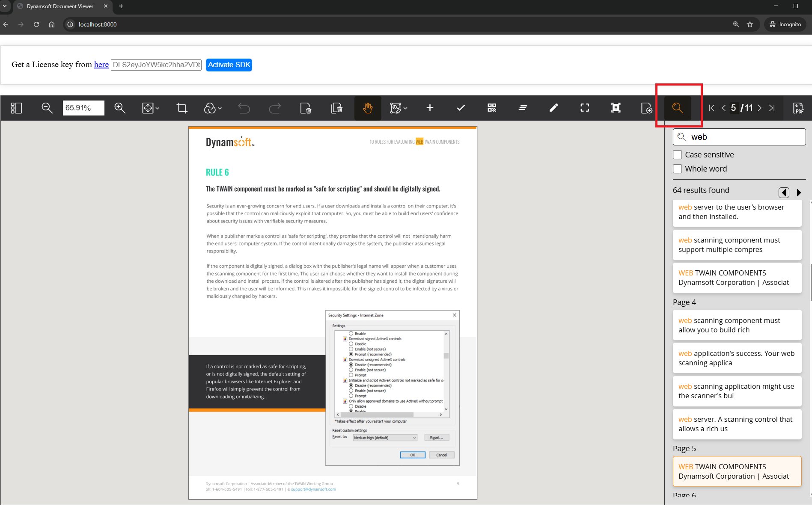812x518 pixels.
Task: Select the pencil annotation tool
Action: [554, 108]
